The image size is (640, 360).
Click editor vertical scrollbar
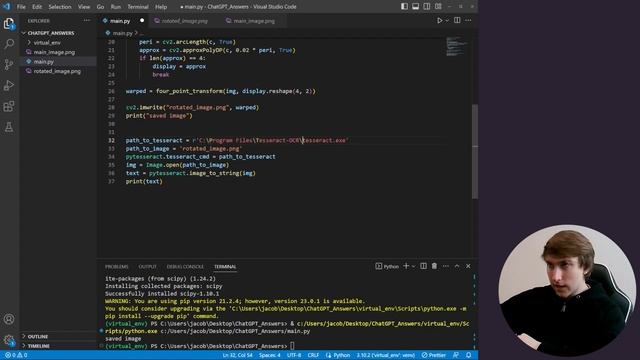coord(475,151)
